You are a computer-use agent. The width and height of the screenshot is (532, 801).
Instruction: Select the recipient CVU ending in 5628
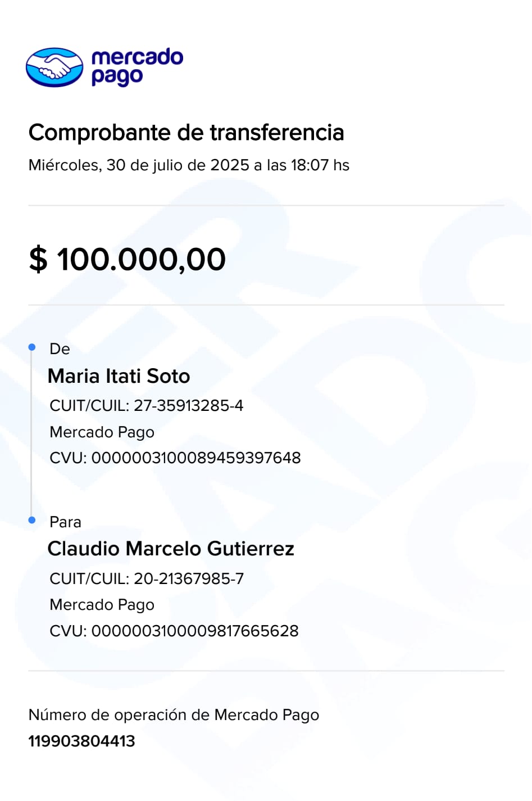pos(174,631)
